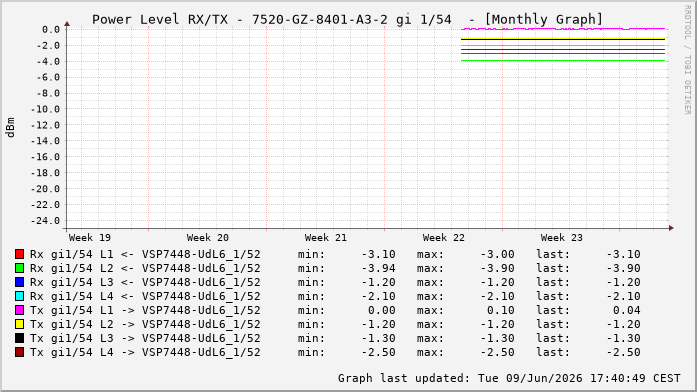The width and height of the screenshot is (697, 392).
Task: Click Rx L4 max value -2.10
Action: click(x=497, y=296)
